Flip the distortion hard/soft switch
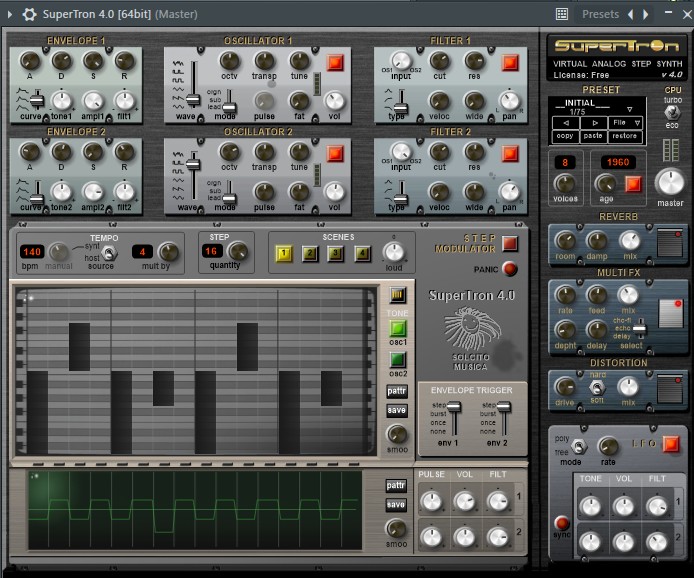The height and width of the screenshot is (578, 694). (x=597, y=388)
